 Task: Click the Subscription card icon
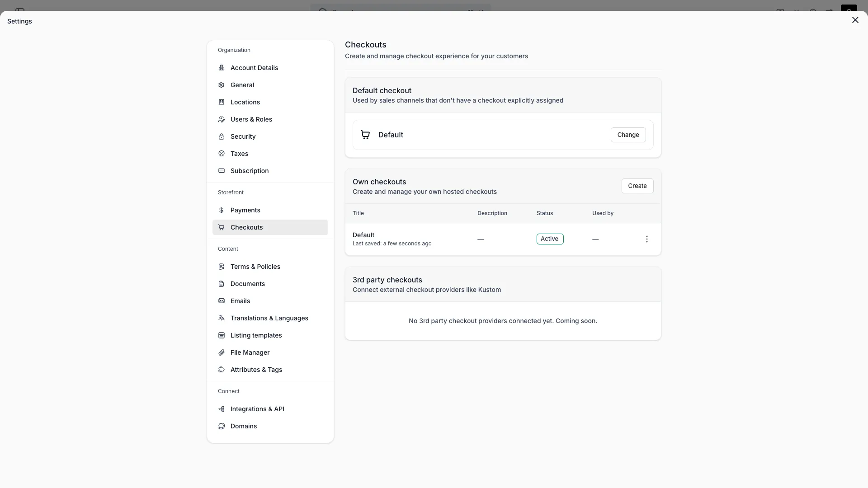click(x=222, y=171)
